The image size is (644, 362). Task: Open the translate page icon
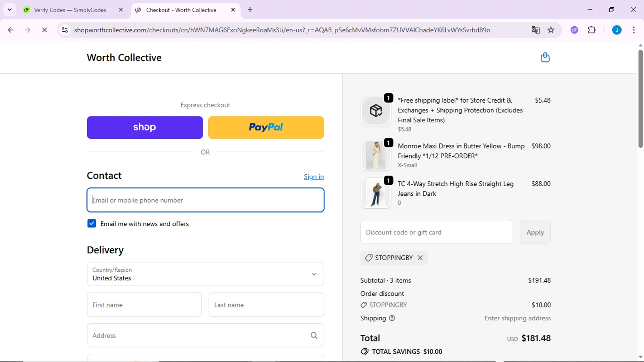(535, 30)
